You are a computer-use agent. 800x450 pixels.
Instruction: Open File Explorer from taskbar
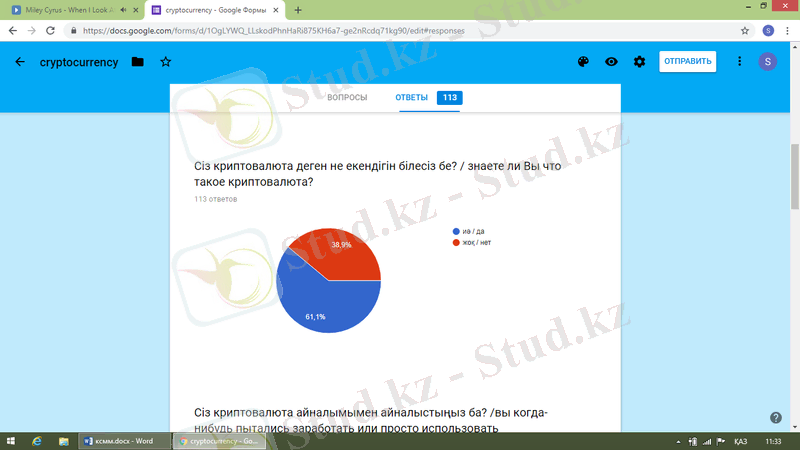pyautogui.click(x=63, y=441)
